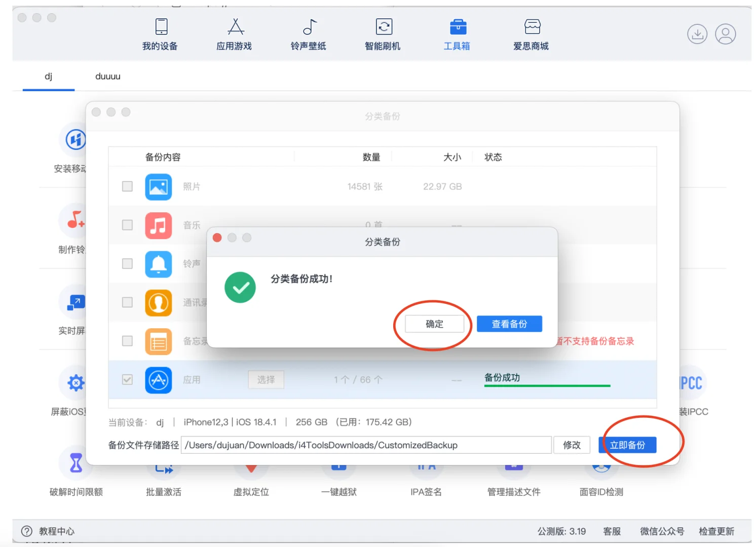Click the green 备份成功 progress bar
Viewport: 756px width, 547px height.
click(547, 385)
